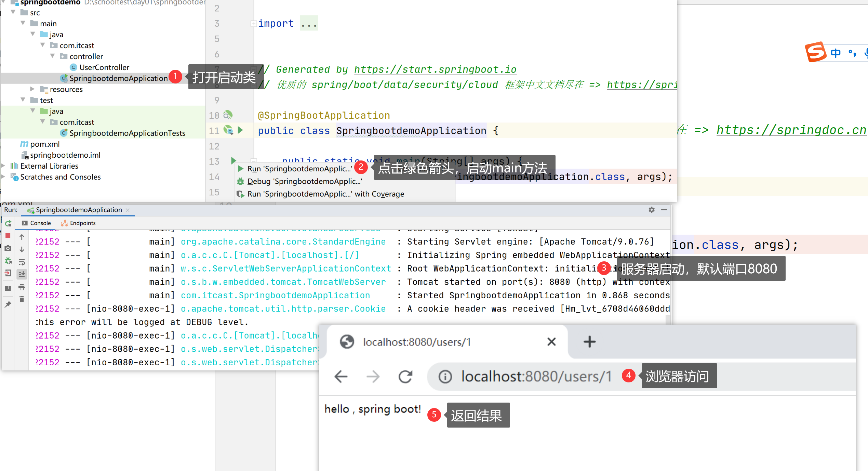Click the up arrow in console toolbar

[22, 237]
